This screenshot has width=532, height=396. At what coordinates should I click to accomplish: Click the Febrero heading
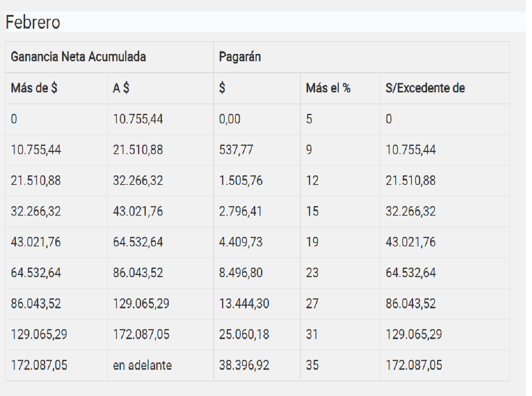point(33,22)
